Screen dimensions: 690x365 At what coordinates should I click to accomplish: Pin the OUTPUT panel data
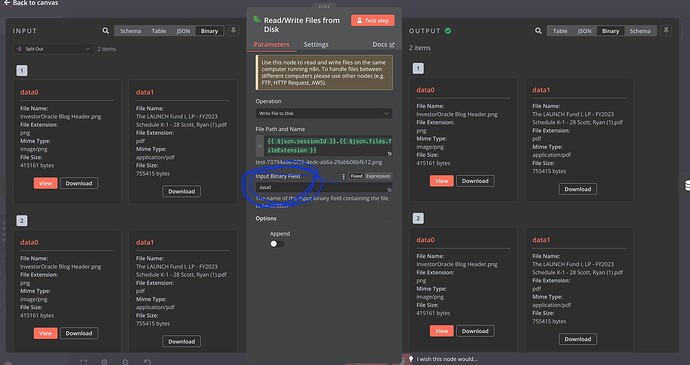pos(666,30)
